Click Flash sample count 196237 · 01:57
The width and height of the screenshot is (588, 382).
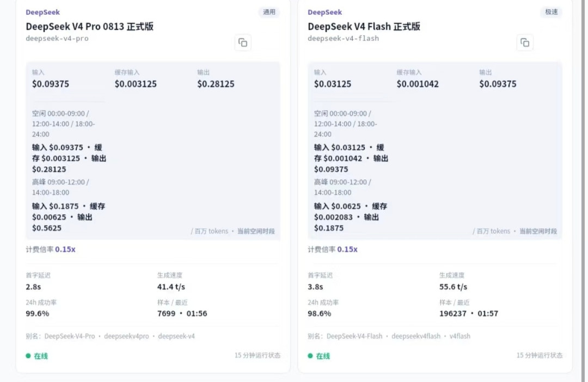469,314
